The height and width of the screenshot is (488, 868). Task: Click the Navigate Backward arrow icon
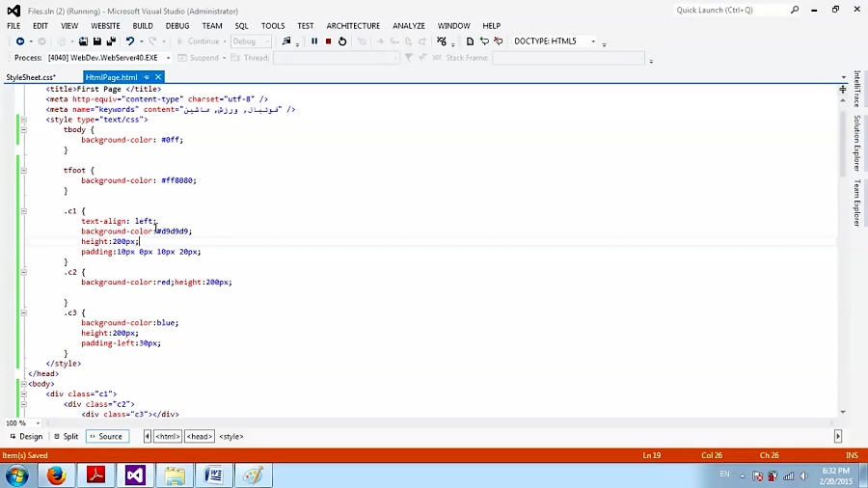tap(20, 41)
